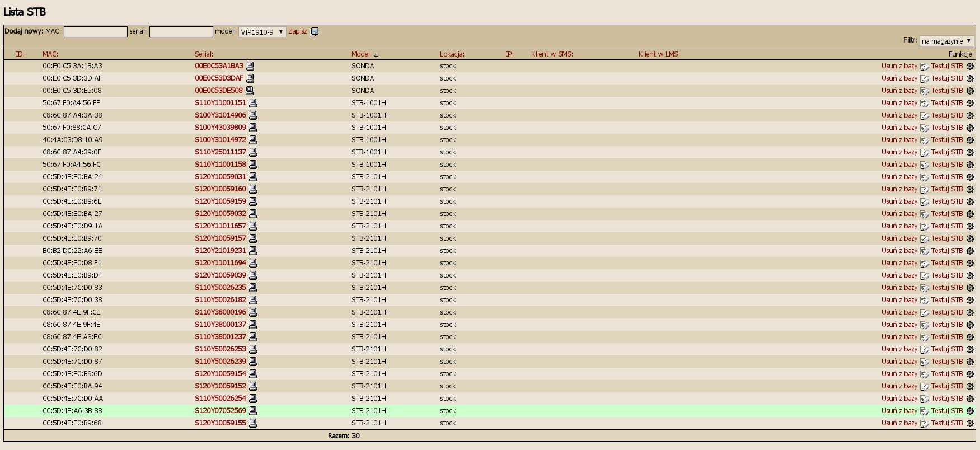Click Usuń z bazy for S120Y10059039

click(x=899, y=275)
